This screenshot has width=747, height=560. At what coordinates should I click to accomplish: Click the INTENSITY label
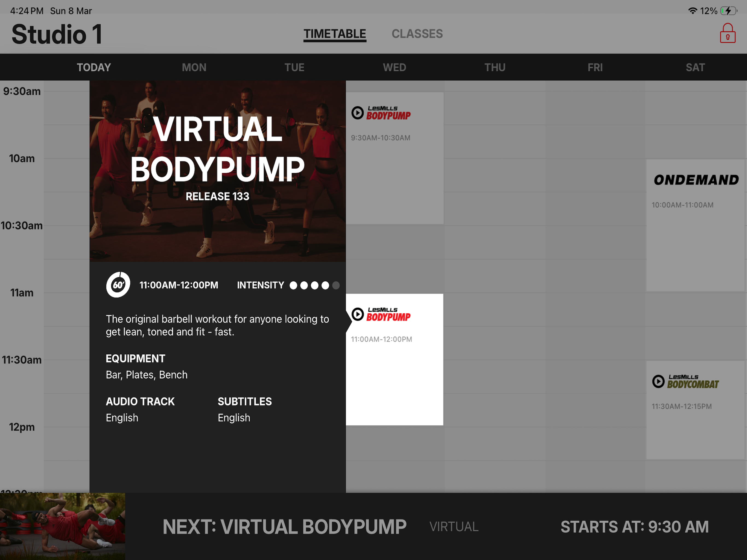click(x=260, y=285)
